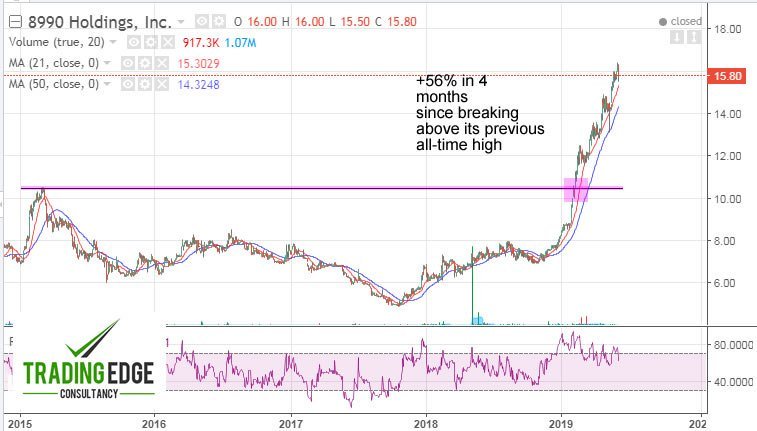Click the 2017 label on the time axis
757x431 pixels.
(291, 424)
